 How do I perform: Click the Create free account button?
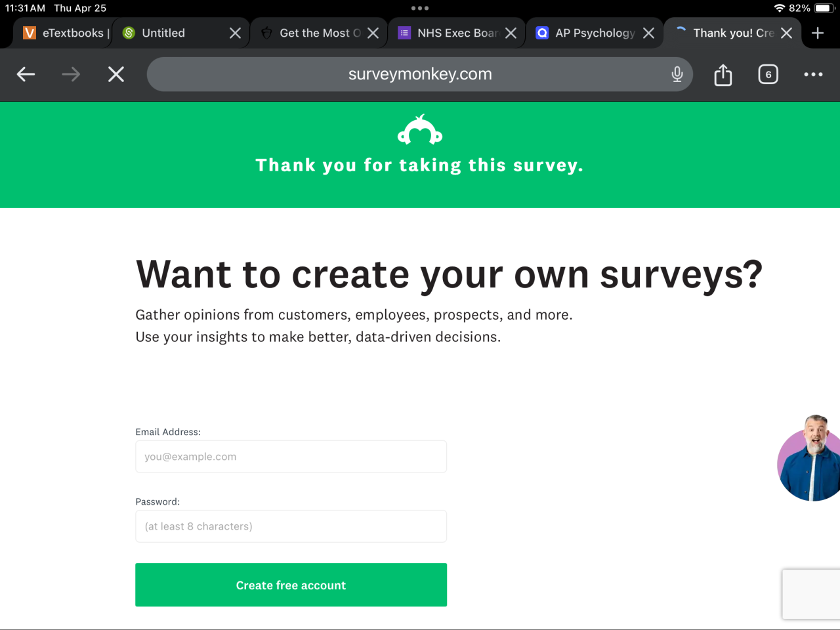point(291,585)
